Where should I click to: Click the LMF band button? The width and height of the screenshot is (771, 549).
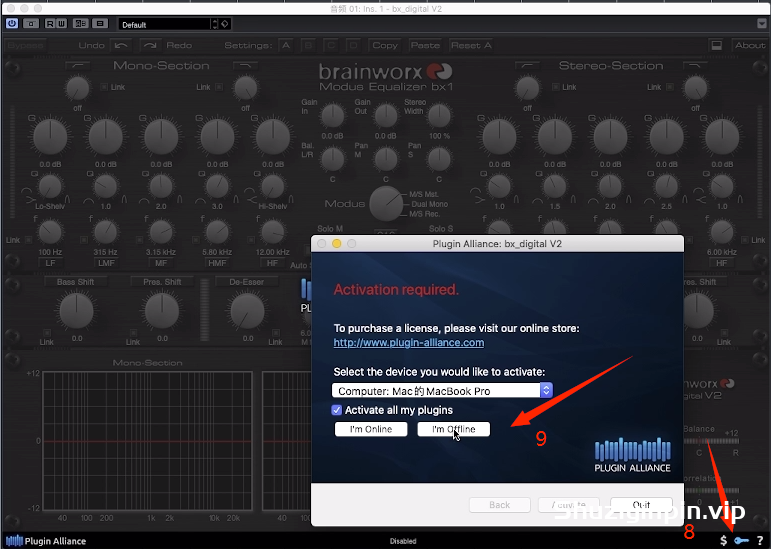tap(106, 263)
